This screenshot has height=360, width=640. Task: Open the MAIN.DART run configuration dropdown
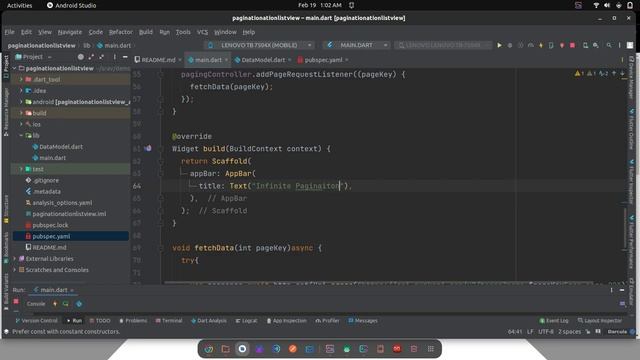357,45
